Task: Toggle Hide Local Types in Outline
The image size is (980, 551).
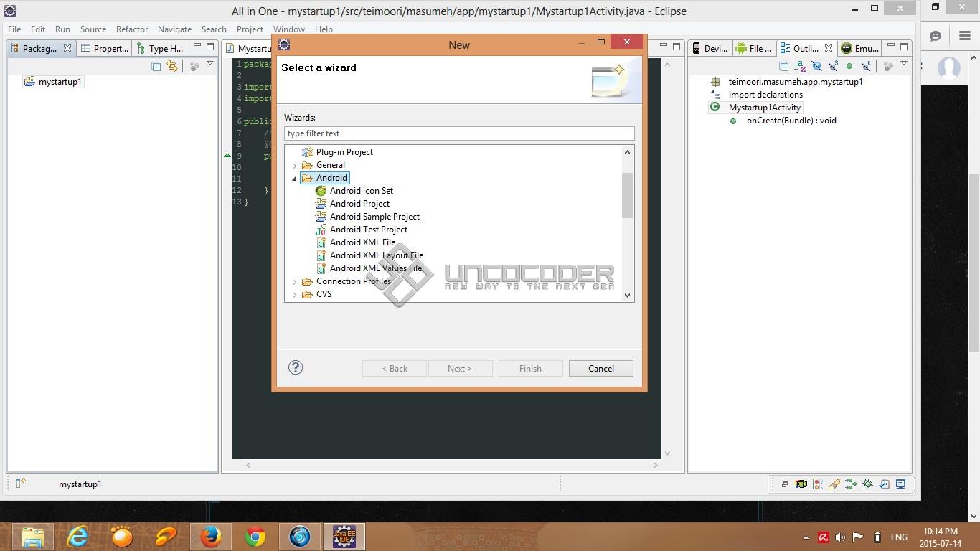Action: [x=866, y=66]
